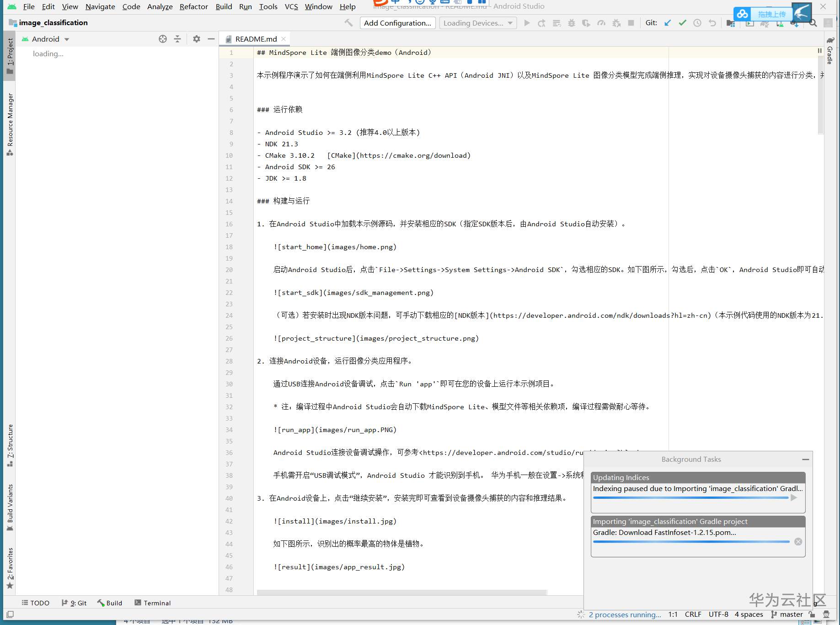Screen dimensions: 840x625
Task: Open the Z: Structure side tab
Action: pyautogui.click(x=10, y=445)
